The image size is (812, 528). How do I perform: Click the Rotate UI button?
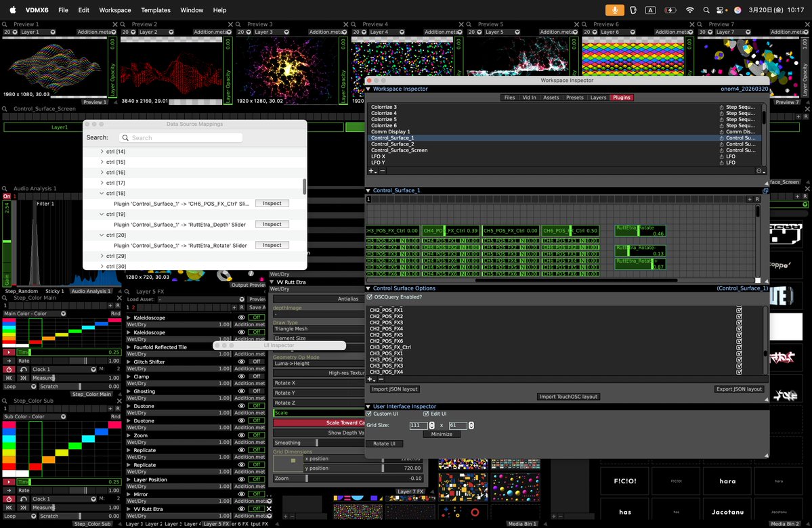click(x=384, y=443)
